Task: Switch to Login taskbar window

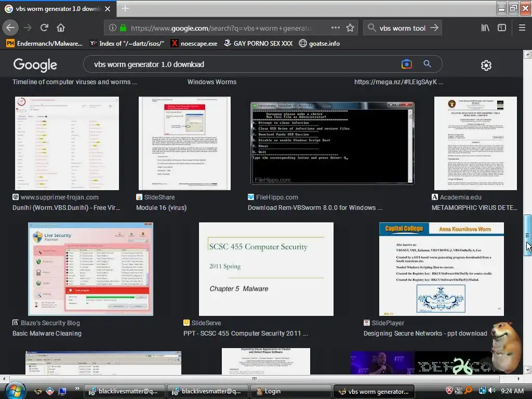Action: pos(290,391)
